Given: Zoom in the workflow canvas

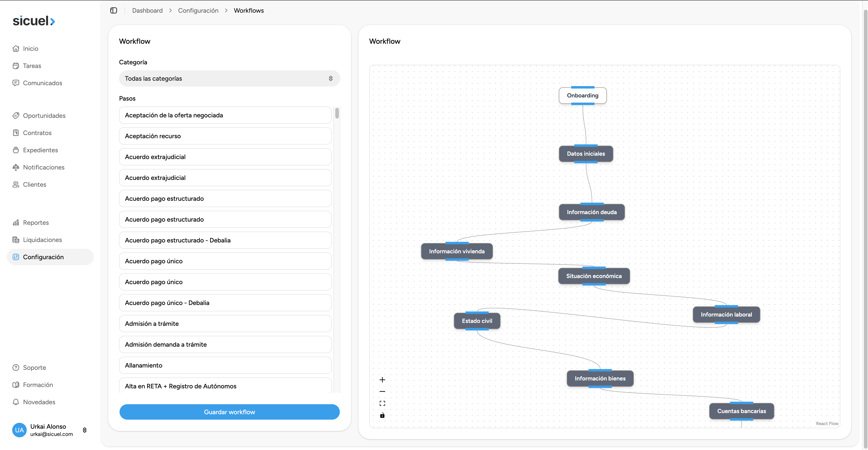Looking at the screenshot, I should point(382,380).
